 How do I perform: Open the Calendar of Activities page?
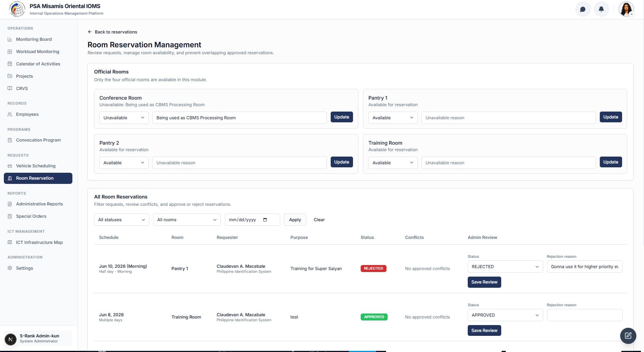click(x=38, y=64)
